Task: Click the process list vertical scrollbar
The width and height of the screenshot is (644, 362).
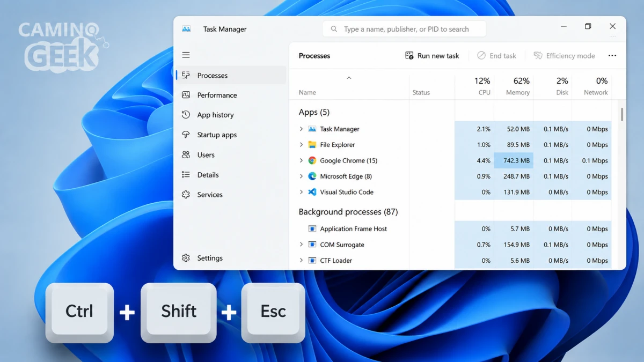Action: click(622, 115)
